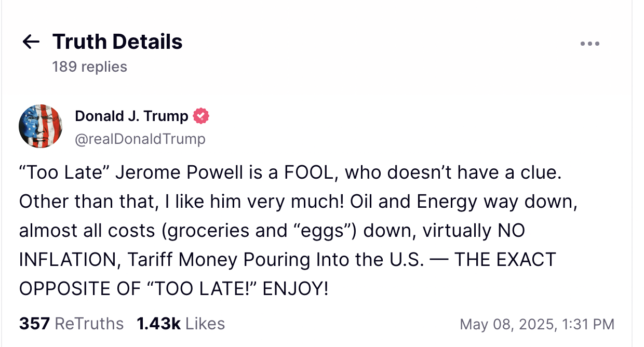Screen dimensions: 644x347
Task: Click the line starting "Other than that"
Action: 299,202
